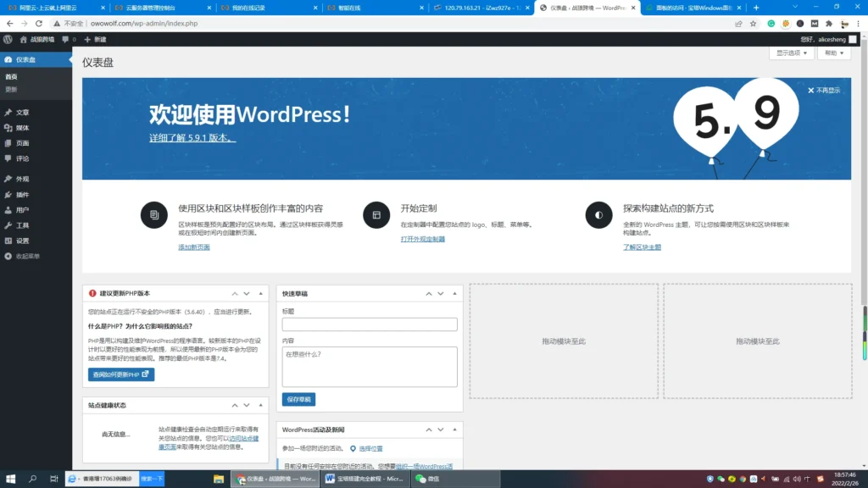Screen dimensions: 868x488
Task: Expand the 显示选项 dropdown
Action: 792,53
